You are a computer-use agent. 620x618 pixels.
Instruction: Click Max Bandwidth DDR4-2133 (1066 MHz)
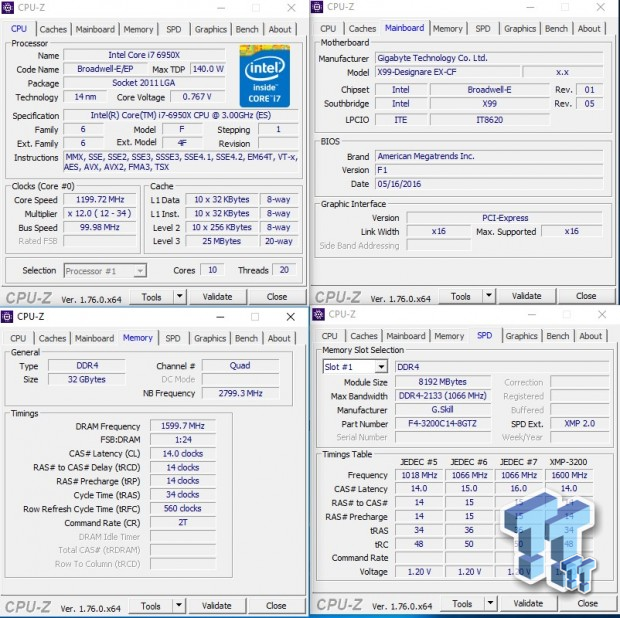click(442, 396)
